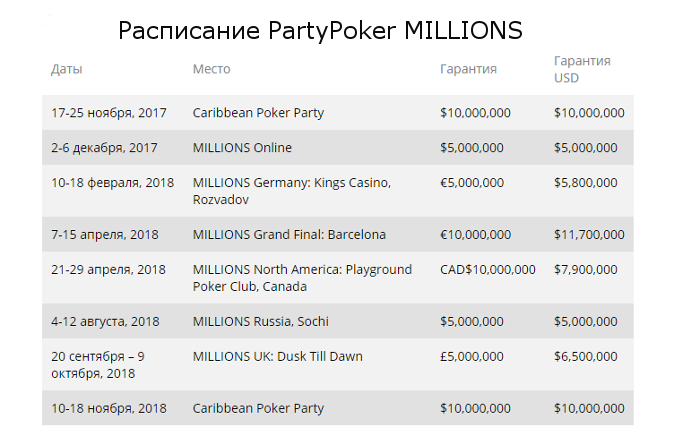700x436 pixels.
Task: Click the '10-18 ноября, 2018' date cell
Action: 109,408
